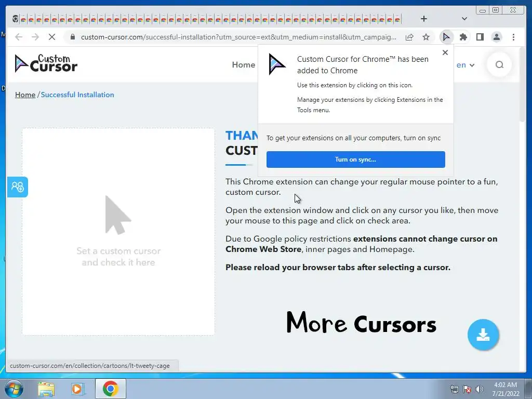Click the blue side add-users widget
This screenshot has height=399, width=532.
click(17, 187)
